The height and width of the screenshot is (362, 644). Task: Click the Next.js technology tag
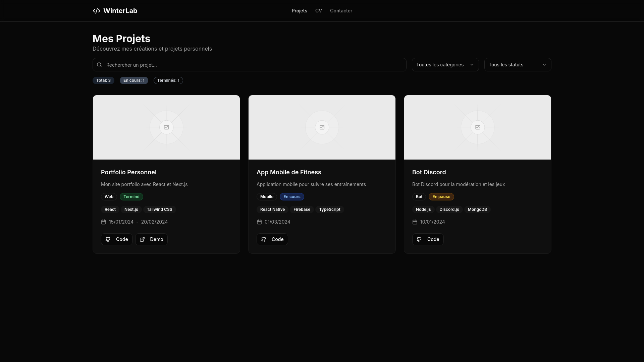[131, 209]
